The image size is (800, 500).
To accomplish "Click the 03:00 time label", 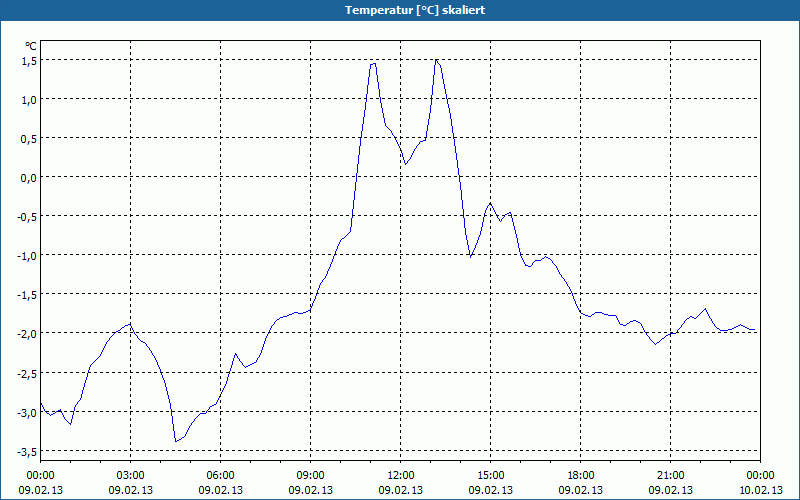I will [131, 476].
